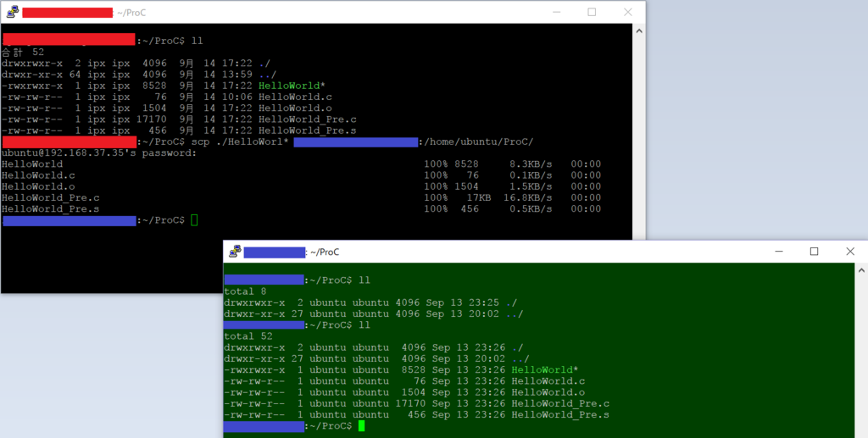This screenshot has width=868, height=438.
Task: Click size 17170 in black terminal listing
Action: (x=152, y=119)
